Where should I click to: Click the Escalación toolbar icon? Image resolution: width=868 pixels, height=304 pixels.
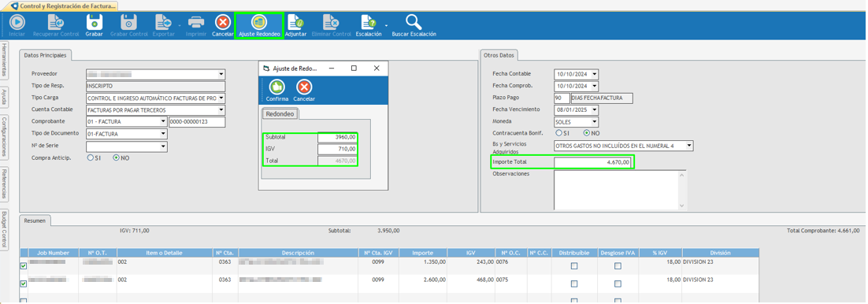[369, 22]
